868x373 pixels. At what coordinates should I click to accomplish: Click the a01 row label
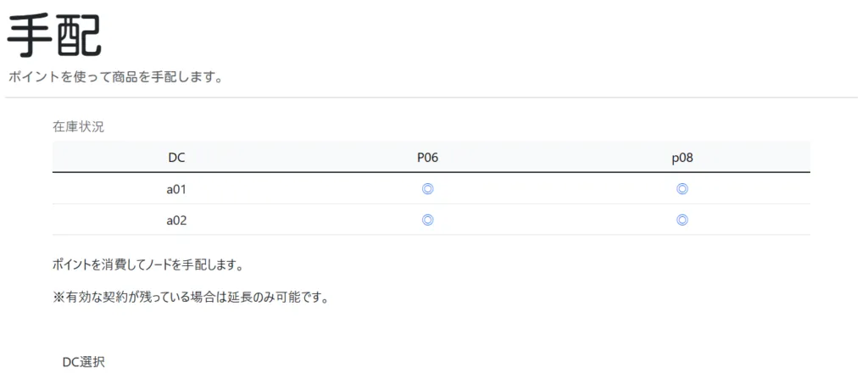pyautogui.click(x=176, y=189)
